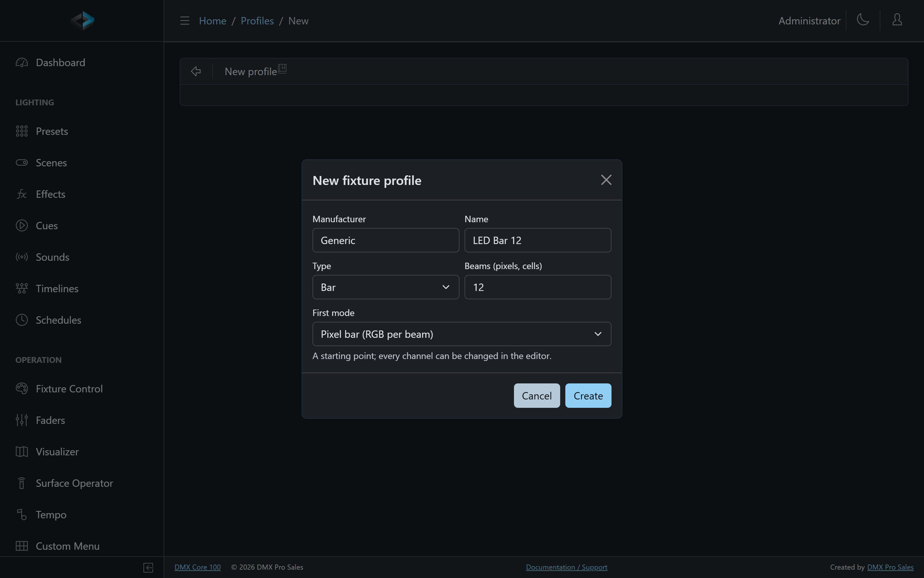Image resolution: width=924 pixels, height=578 pixels.
Task: Click the Scenes toggle-shaped icon
Action: click(22, 162)
